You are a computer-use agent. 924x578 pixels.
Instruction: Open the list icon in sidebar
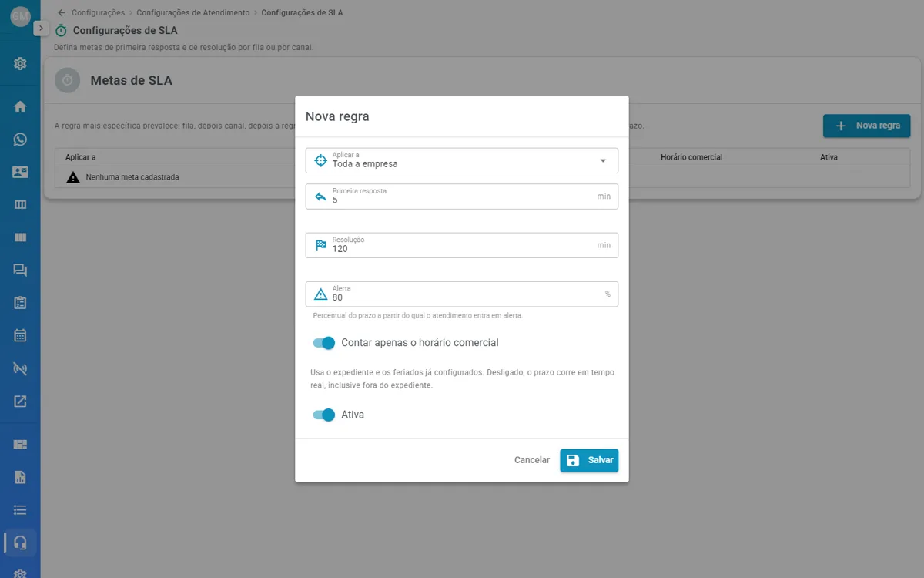(20, 509)
